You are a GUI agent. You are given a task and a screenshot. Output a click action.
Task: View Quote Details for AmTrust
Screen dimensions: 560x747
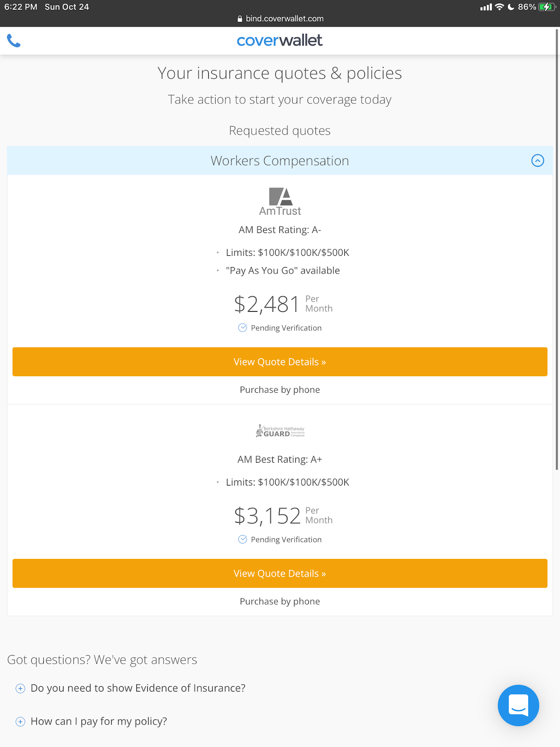(280, 362)
